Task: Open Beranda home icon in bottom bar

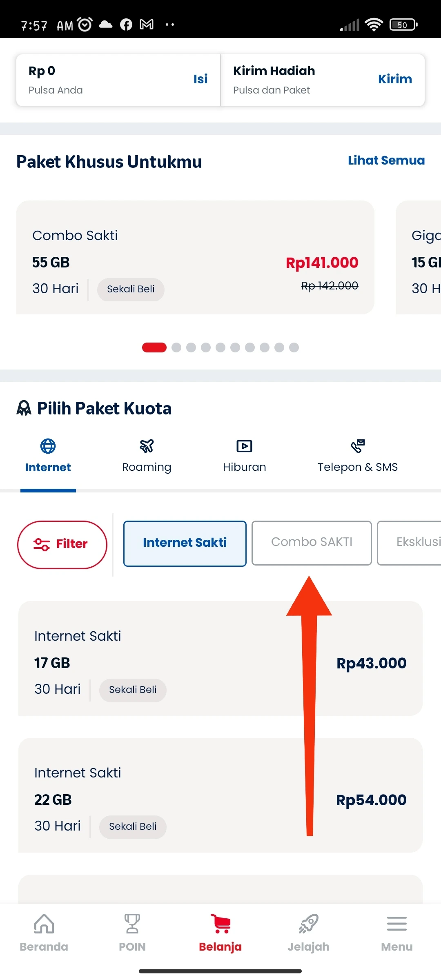Action: point(44,924)
